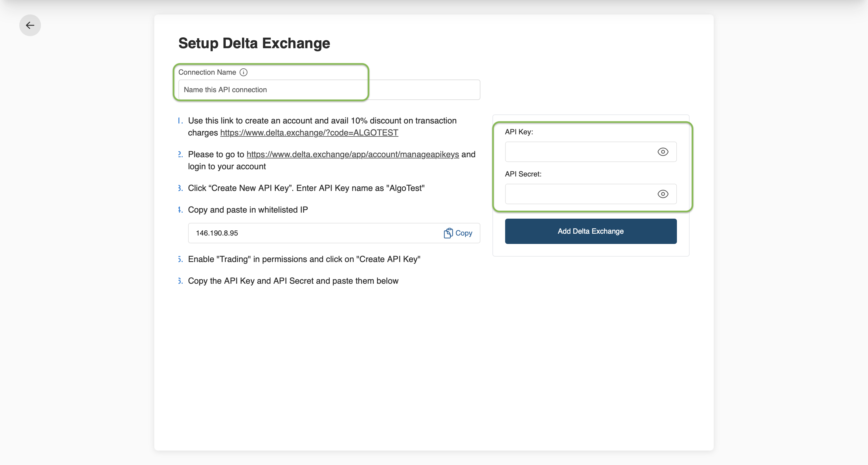Click the "Copy and paste in whitelisted IP" step

coord(248,210)
